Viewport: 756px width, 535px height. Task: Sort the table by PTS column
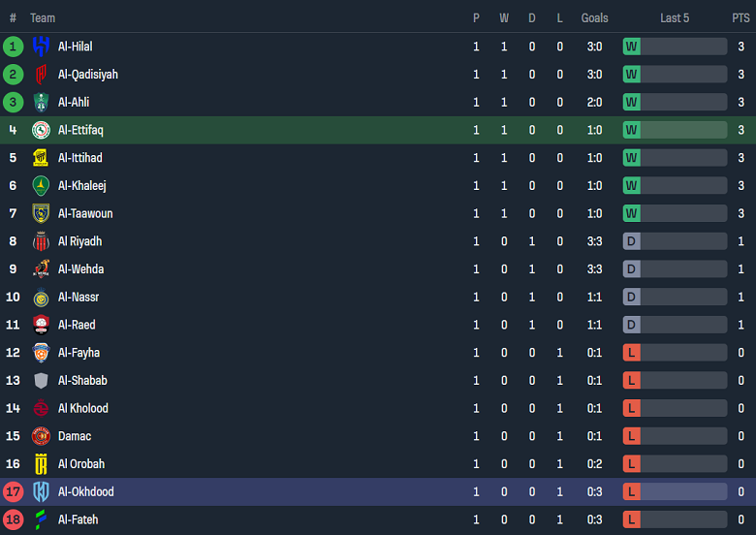(x=740, y=17)
